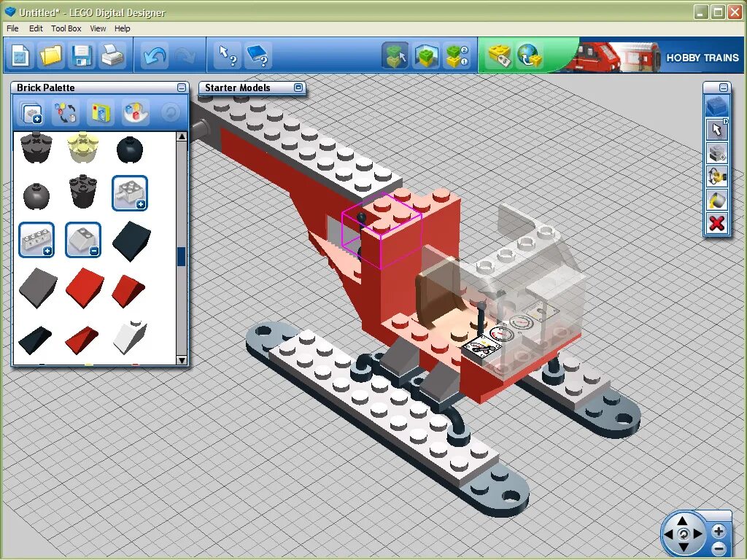The height and width of the screenshot is (560, 747).
Task: Click the filter bricks by color icon
Action: [x=66, y=113]
